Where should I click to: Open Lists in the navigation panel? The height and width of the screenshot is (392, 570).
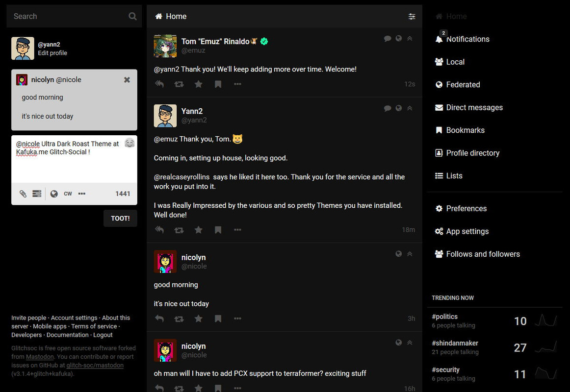click(448, 176)
